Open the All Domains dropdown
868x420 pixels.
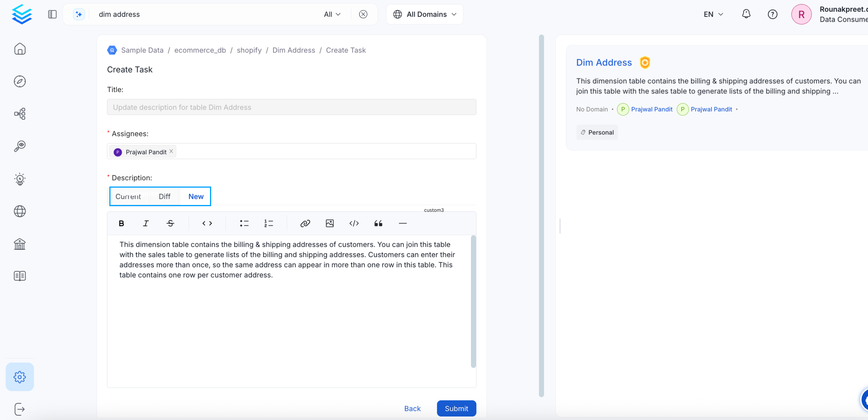(x=425, y=14)
